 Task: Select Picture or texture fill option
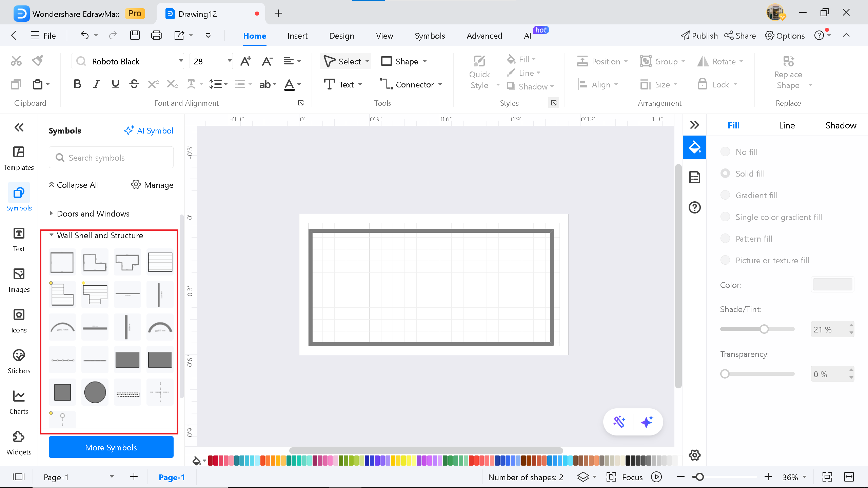[725, 260]
